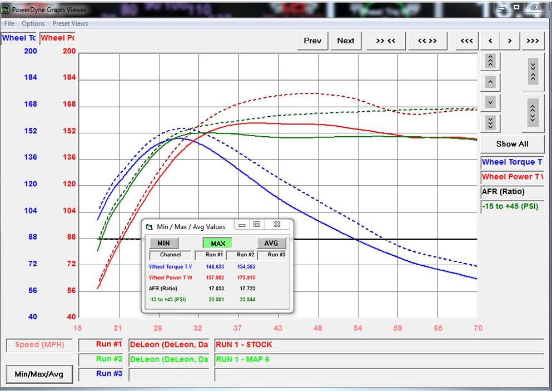Click the empty Run #3 description field

(379, 374)
